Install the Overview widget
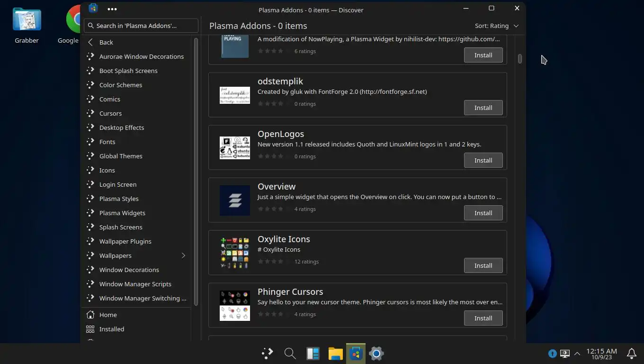Image resolution: width=644 pixels, height=364 pixels. (x=483, y=213)
